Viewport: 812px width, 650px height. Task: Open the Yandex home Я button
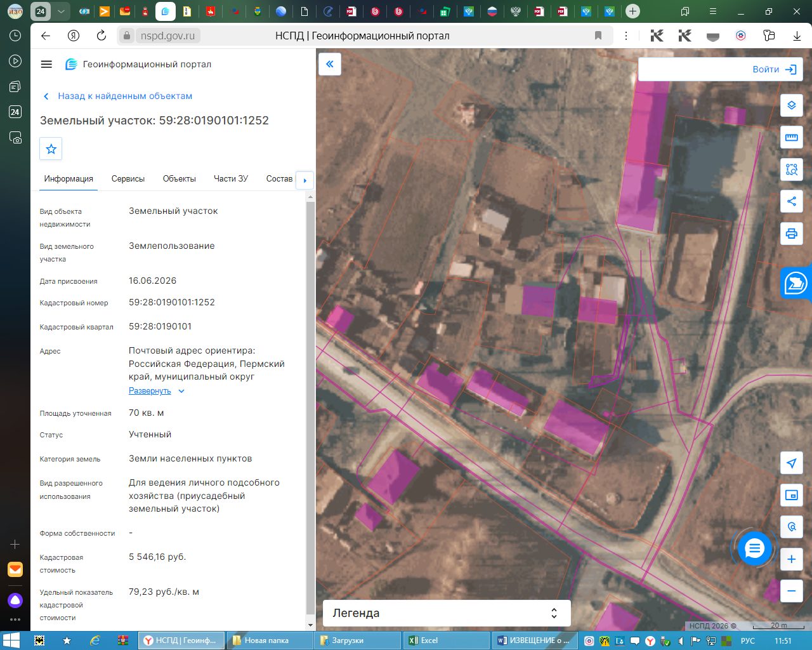click(74, 36)
